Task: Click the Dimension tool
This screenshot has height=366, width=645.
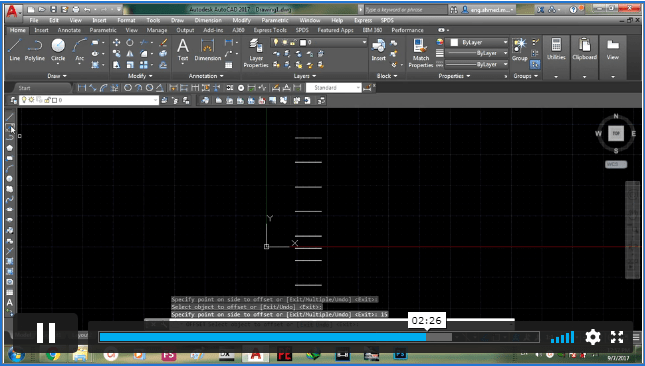Action: [208, 49]
